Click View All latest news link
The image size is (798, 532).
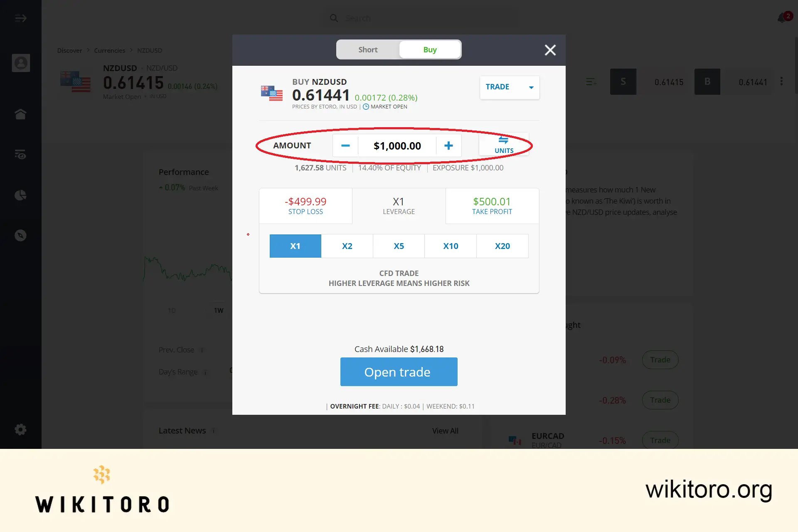tap(445, 431)
